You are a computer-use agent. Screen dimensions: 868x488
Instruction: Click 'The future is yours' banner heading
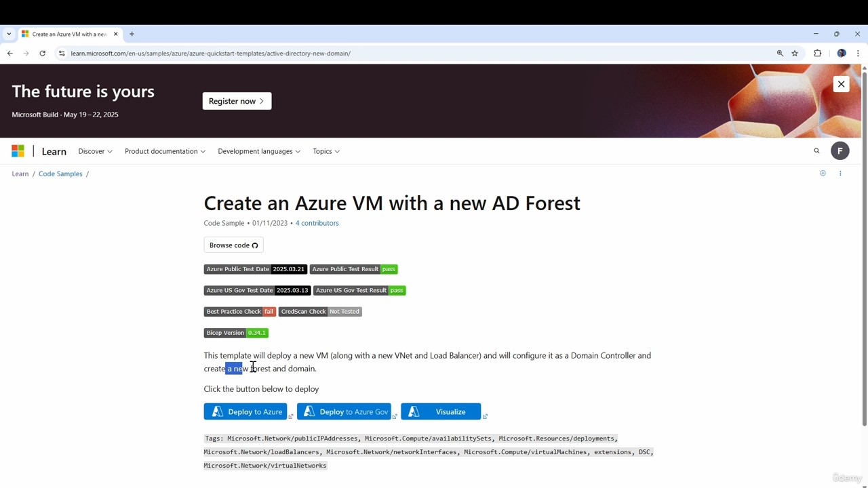[x=83, y=91]
